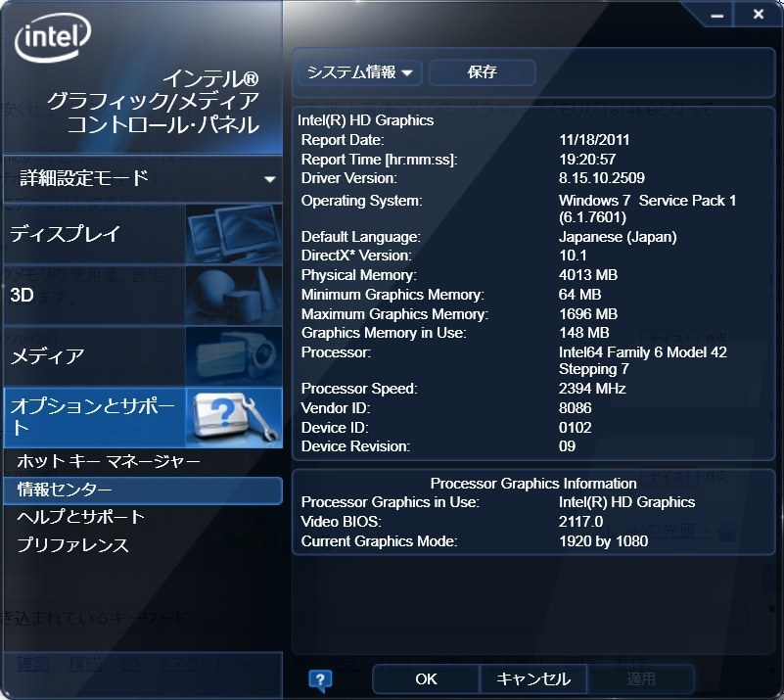Open the システム情報 dropdown
This screenshot has width=784, height=700.
tap(359, 72)
